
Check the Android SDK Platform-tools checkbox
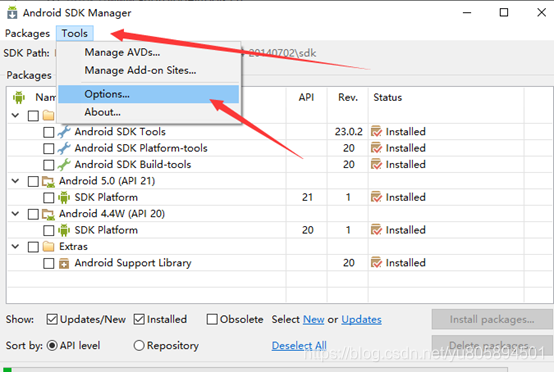click(48, 148)
